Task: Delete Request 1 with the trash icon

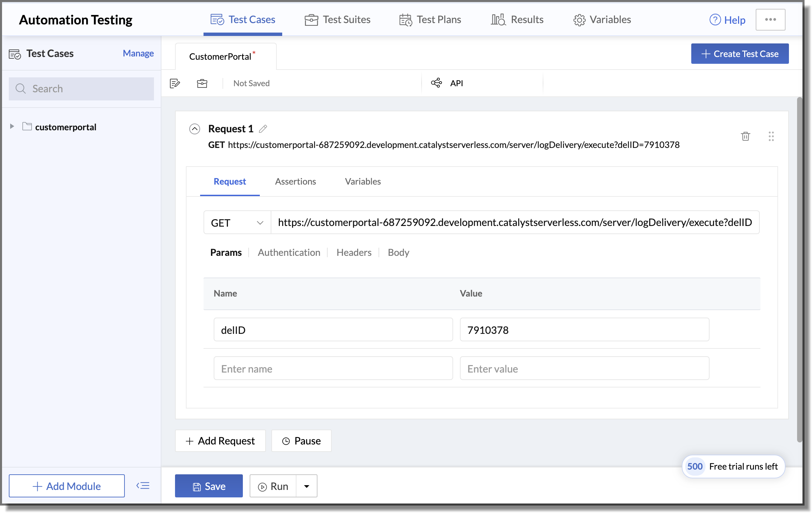Action: (x=745, y=136)
